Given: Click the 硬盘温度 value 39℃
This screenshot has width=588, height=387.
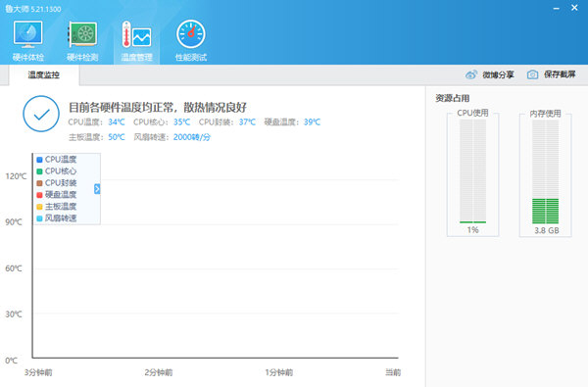Looking at the screenshot, I should [312, 121].
